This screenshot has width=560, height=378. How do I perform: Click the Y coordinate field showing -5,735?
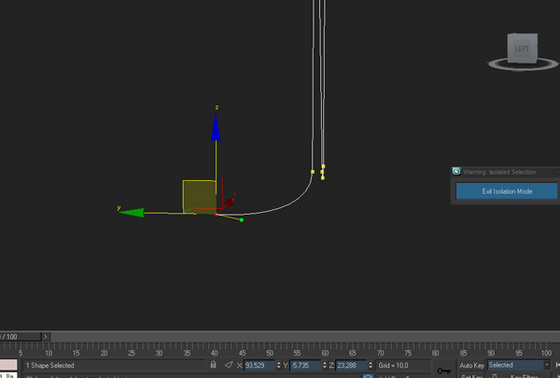[305, 365]
